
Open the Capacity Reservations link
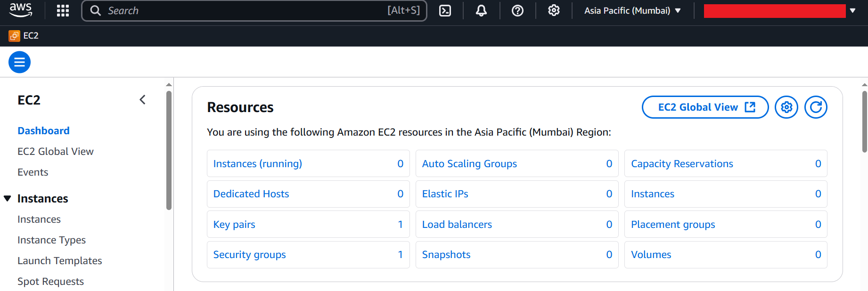point(682,164)
